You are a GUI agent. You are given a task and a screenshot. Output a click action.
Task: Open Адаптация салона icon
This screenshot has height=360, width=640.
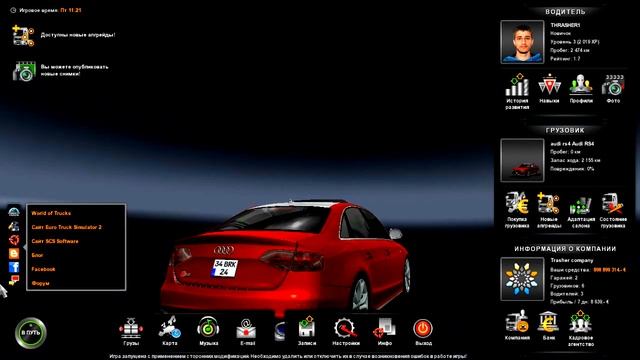pos(581,204)
